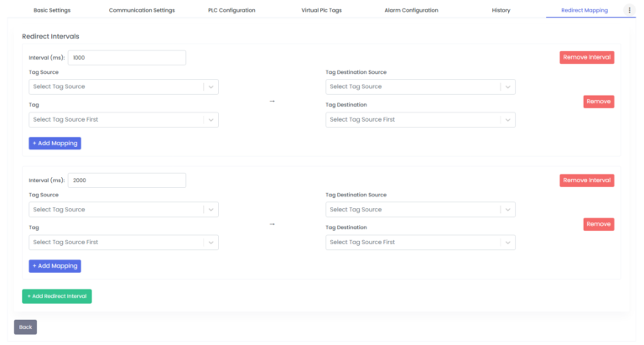The width and height of the screenshot is (644, 345).
Task: Remove the 2000 ms interval
Action: (587, 180)
